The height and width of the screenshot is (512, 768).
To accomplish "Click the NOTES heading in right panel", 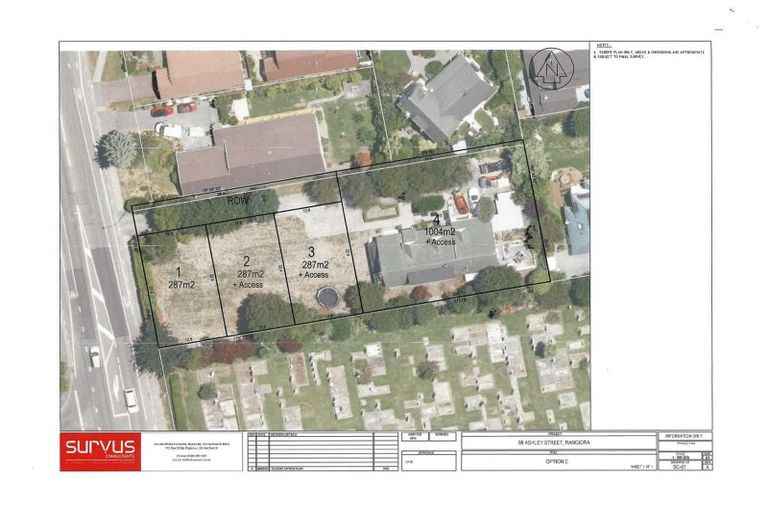I will click(x=602, y=45).
